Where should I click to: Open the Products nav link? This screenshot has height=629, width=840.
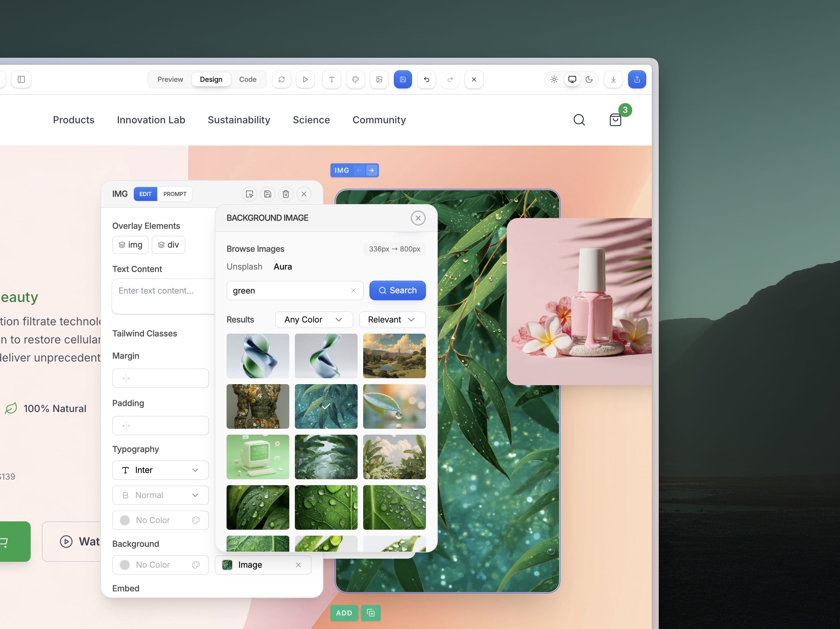point(74,120)
